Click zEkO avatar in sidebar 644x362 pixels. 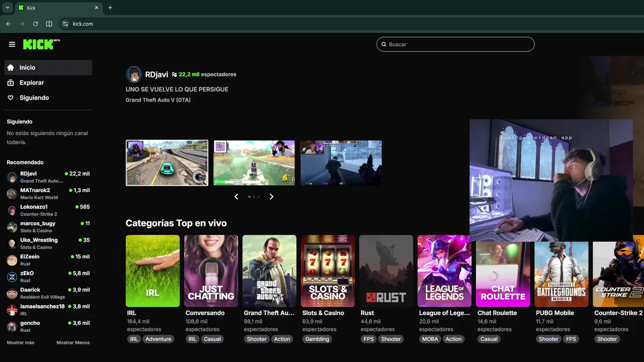pyautogui.click(x=12, y=277)
